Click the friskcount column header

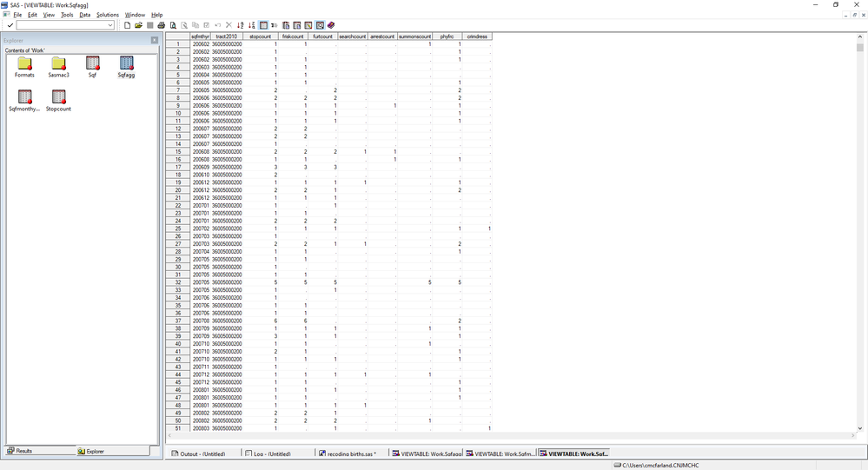click(293, 36)
